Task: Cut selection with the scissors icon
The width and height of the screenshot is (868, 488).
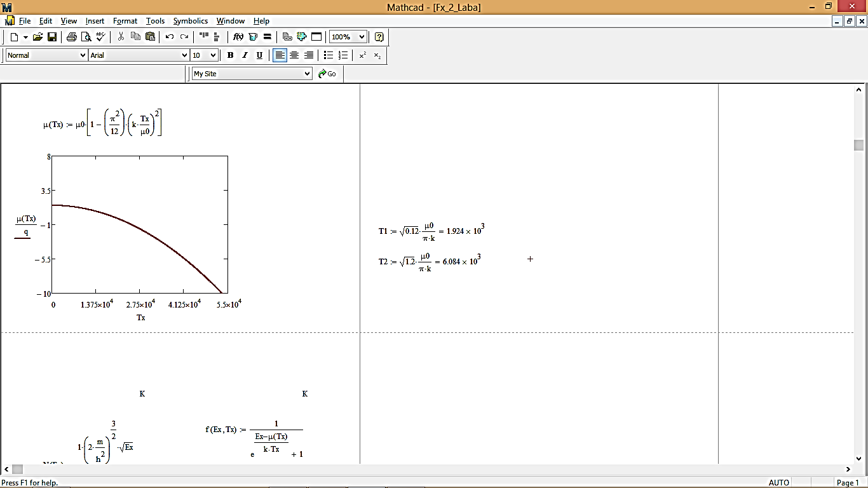Action: click(121, 37)
